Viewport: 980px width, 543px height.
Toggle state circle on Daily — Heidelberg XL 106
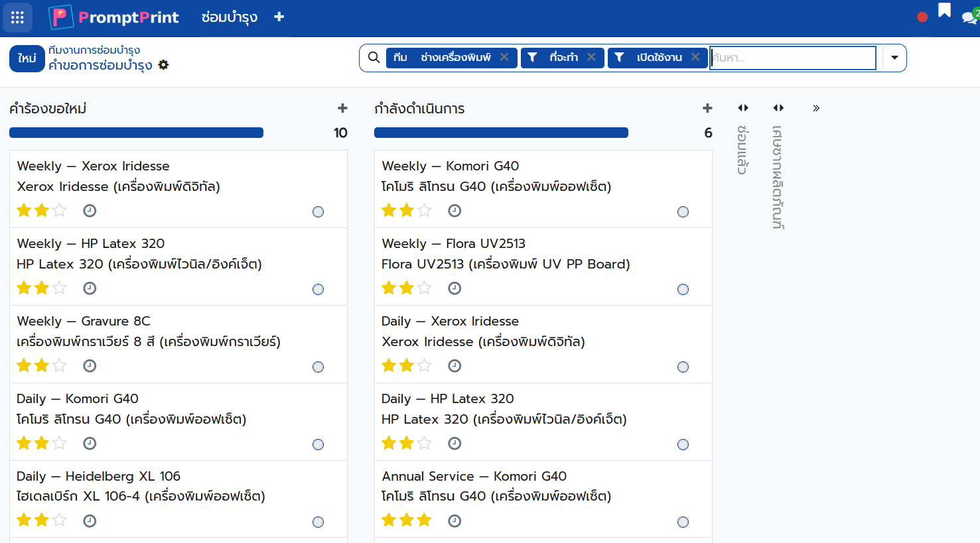tap(318, 522)
